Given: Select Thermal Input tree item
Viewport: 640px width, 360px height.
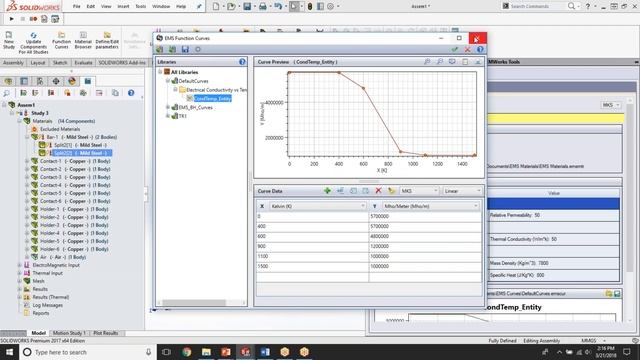Looking at the screenshot, I should (x=47, y=273).
